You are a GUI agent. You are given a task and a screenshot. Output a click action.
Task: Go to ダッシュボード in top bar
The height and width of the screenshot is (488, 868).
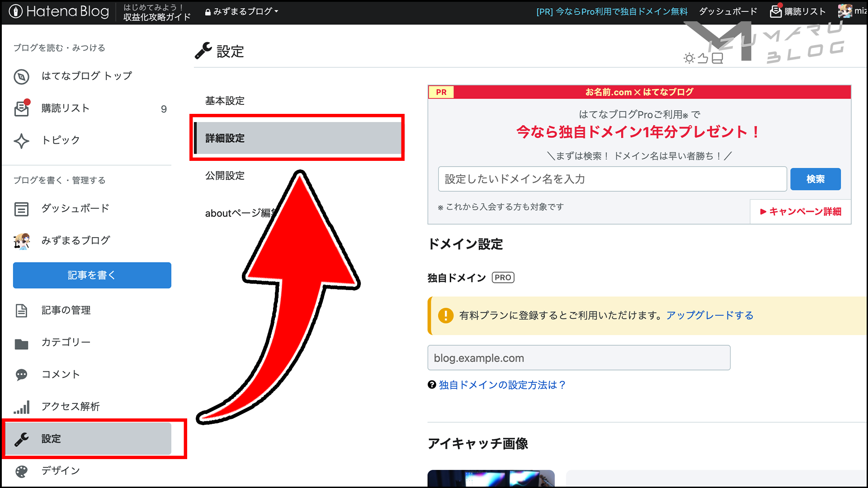click(728, 12)
